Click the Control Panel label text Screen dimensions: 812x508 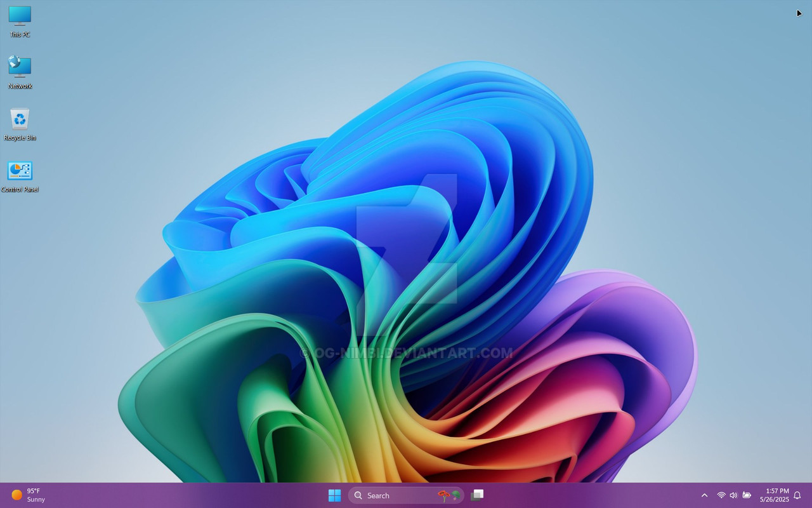(x=20, y=189)
